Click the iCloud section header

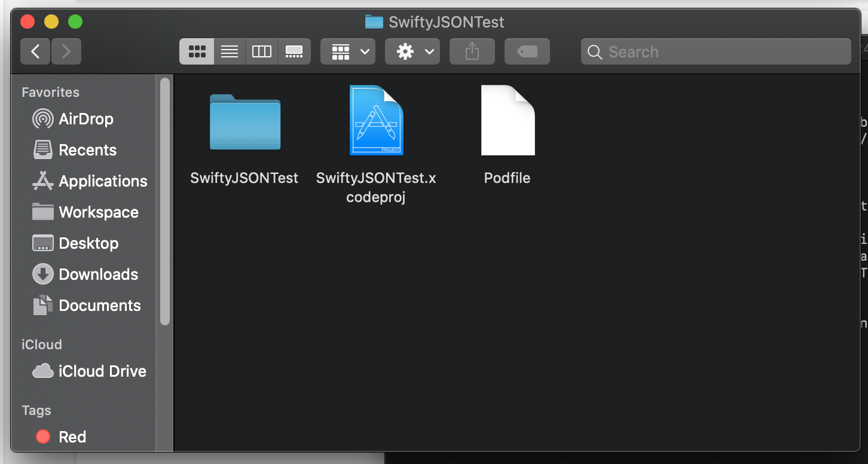(42, 344)
